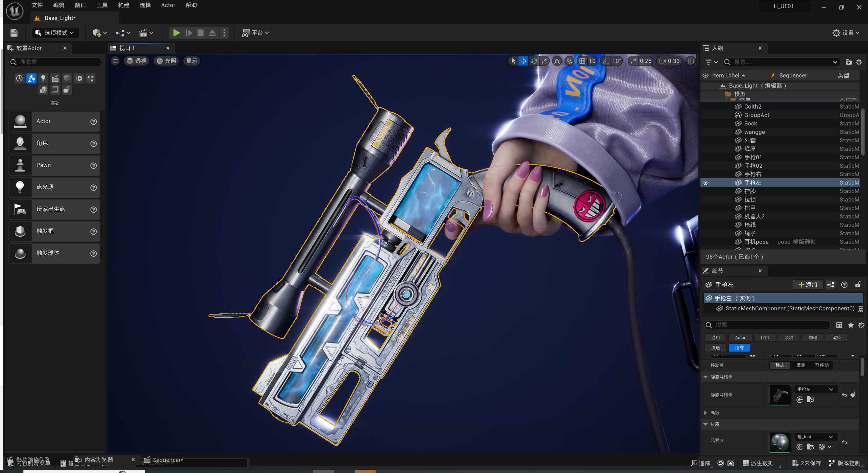Save the current level with the disk icon

[x=14, y=33]
